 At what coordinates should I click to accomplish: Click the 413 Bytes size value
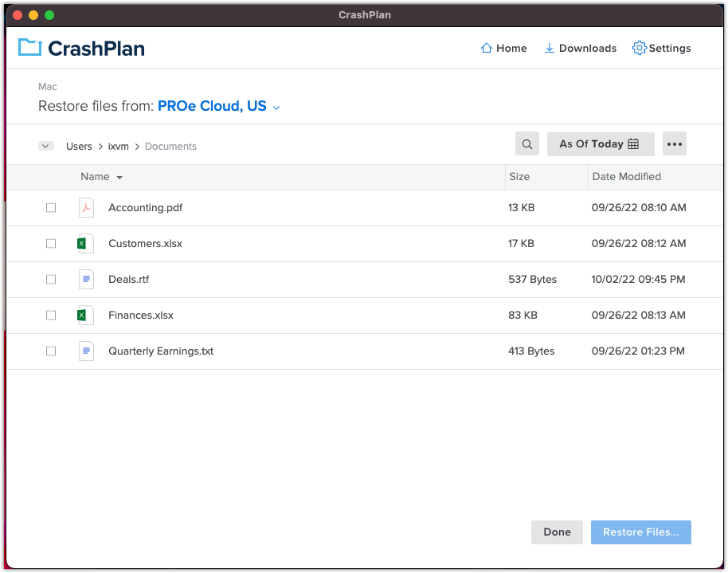pos(531,351)
